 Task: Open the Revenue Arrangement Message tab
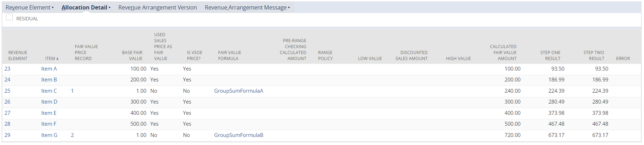click(x=246, y=7)
